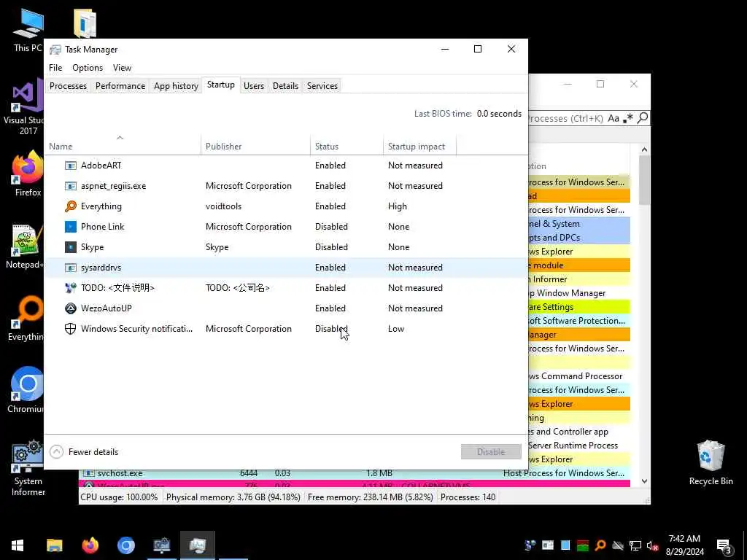This screenshot has height=560, width=747.
Task: Sort by Startup impact column
Action: 419,146
